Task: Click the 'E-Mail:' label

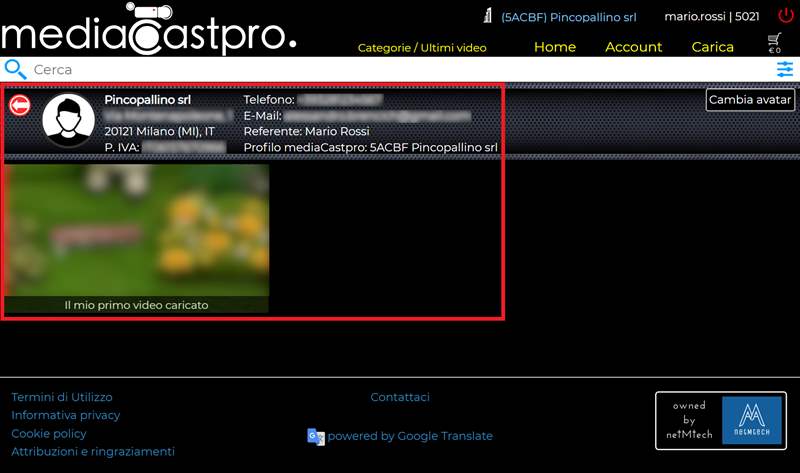Action: pyautogui.click(x=262, y=116)
